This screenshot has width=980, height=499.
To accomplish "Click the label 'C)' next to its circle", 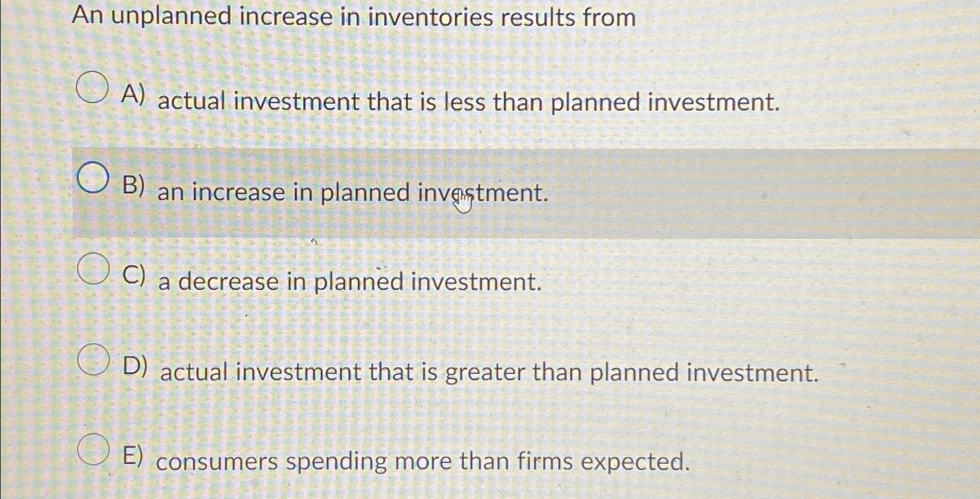I will (x=134, y=275).
